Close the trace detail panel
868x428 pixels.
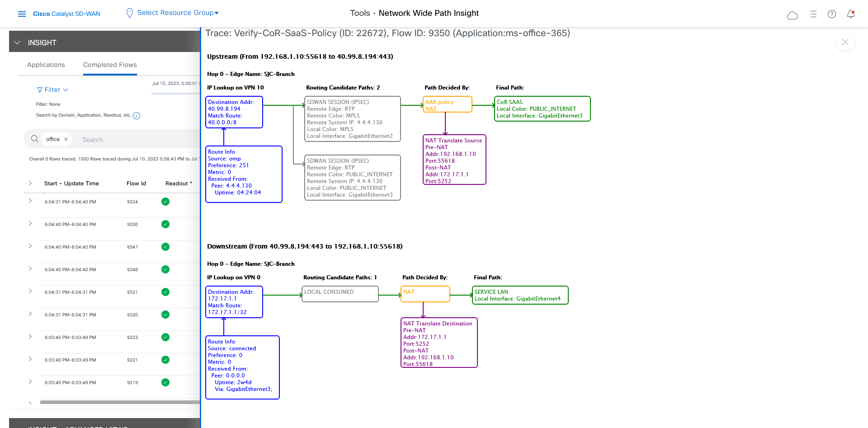pos(845,42)
